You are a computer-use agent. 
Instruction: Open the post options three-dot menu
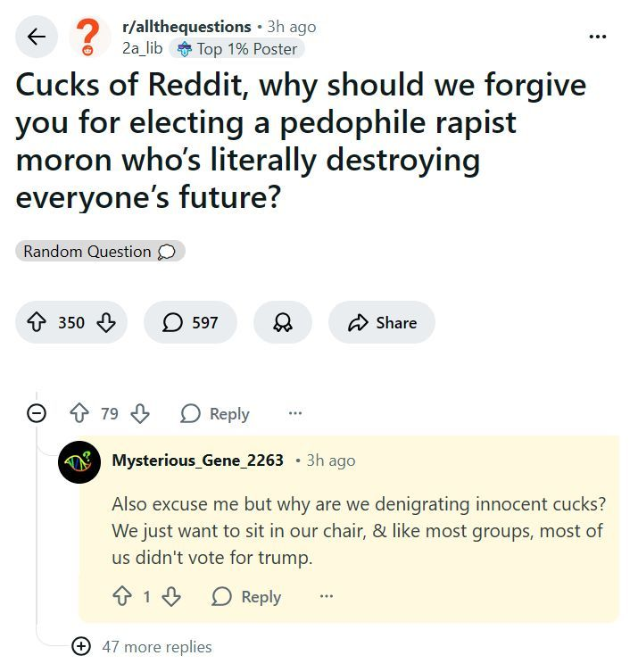597,37
